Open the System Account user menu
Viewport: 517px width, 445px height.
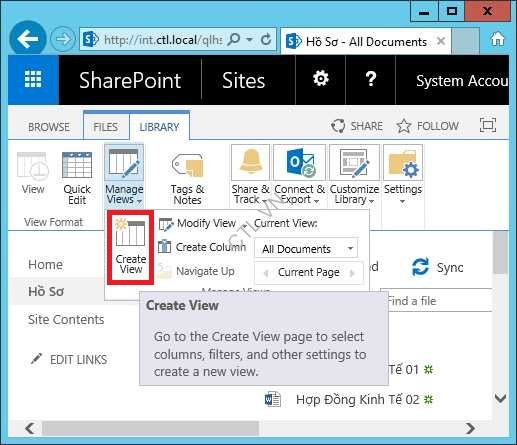tap(462, 81)
